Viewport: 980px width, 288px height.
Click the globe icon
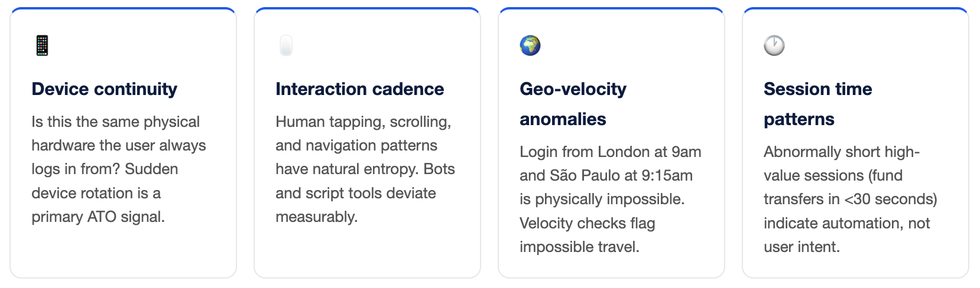click(530, 45)
